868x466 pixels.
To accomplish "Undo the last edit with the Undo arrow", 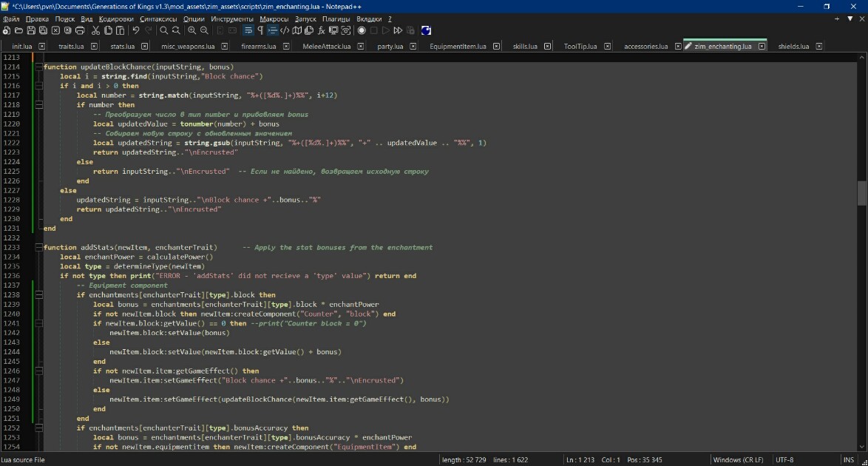I will [135, 30].
